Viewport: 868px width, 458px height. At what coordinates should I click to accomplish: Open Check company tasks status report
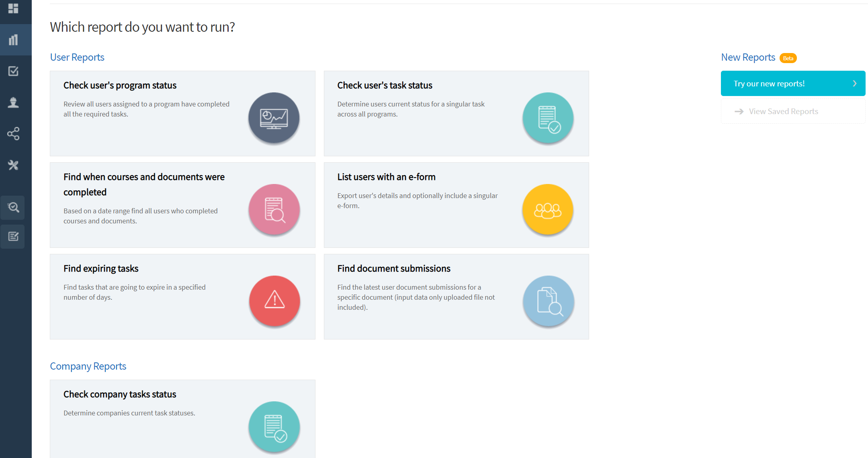coord(120,395)
